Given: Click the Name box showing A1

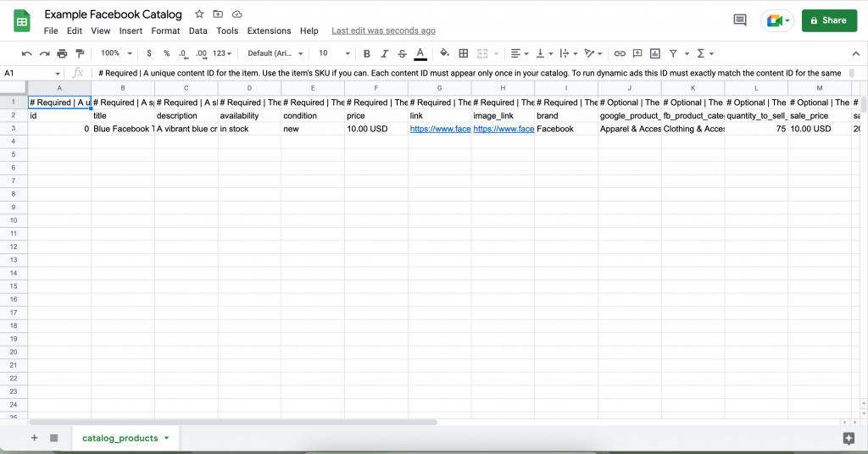Looking at the screenshot, I should click(x=31, y=73).
